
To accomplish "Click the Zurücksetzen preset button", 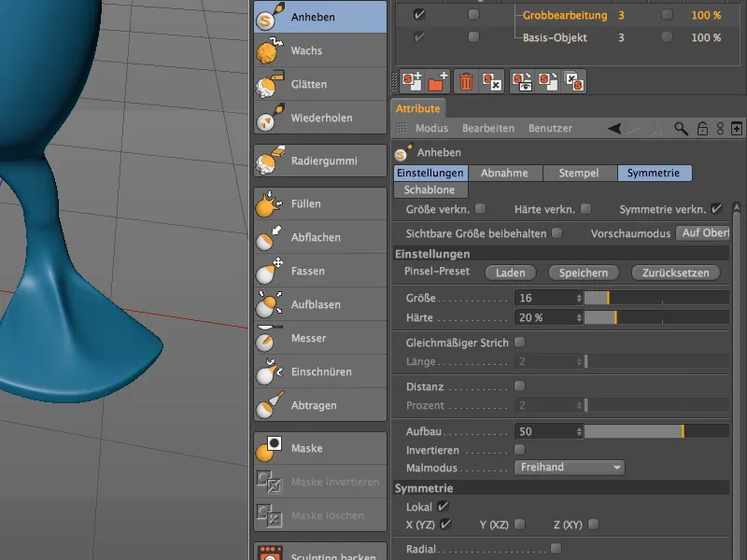I will click(675, 273).
